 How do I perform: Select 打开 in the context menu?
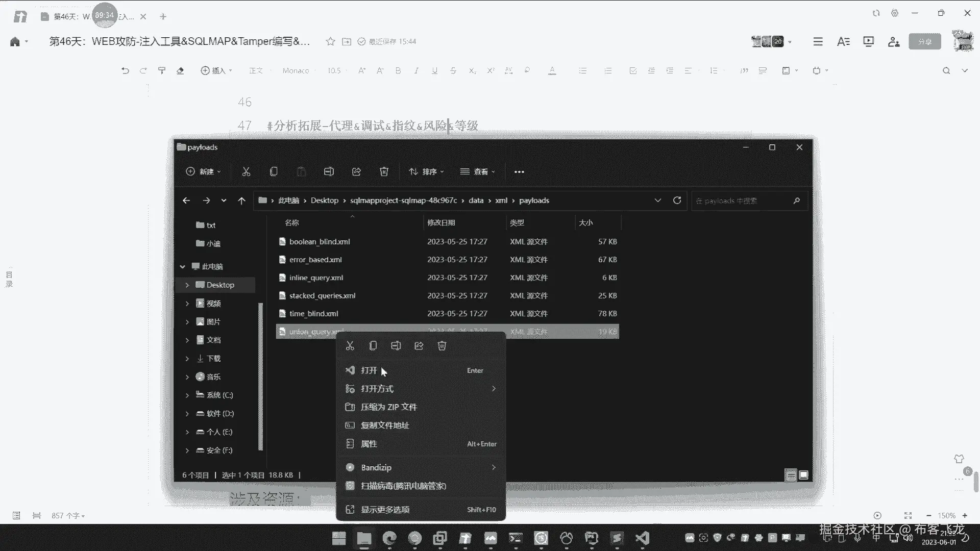[x=369, y=370]
